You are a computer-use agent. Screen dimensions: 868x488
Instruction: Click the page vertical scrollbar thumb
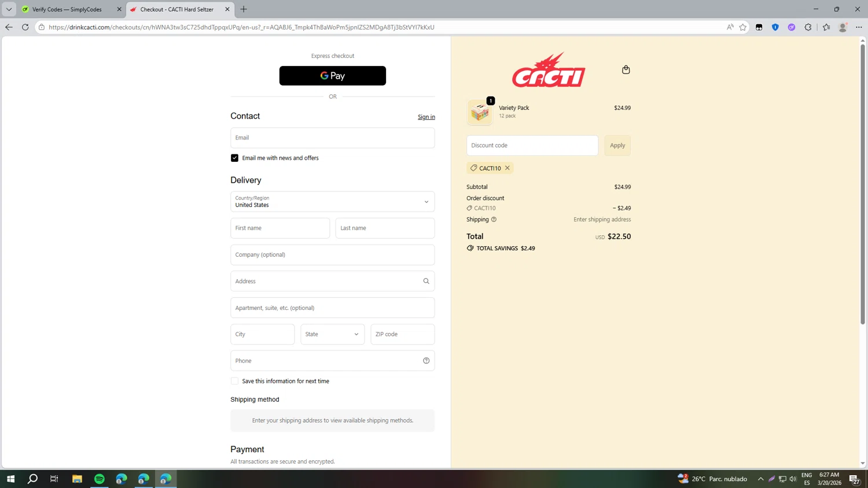[x=862, y=184]
